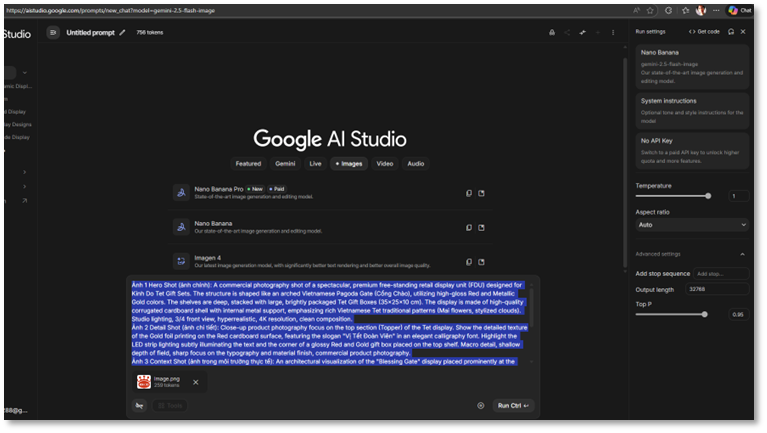767x433 pixels.
Task: Click the add media icon left of Run
Action: coord(481,405)
